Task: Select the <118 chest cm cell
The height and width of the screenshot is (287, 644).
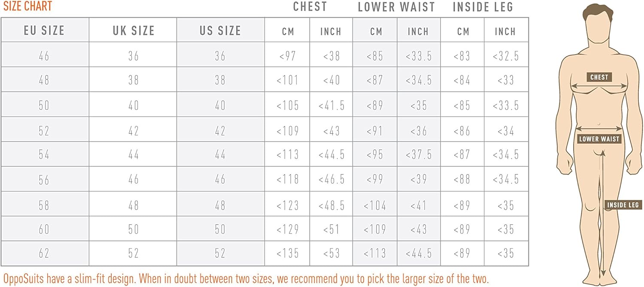Action: click(x=287, y=179)
